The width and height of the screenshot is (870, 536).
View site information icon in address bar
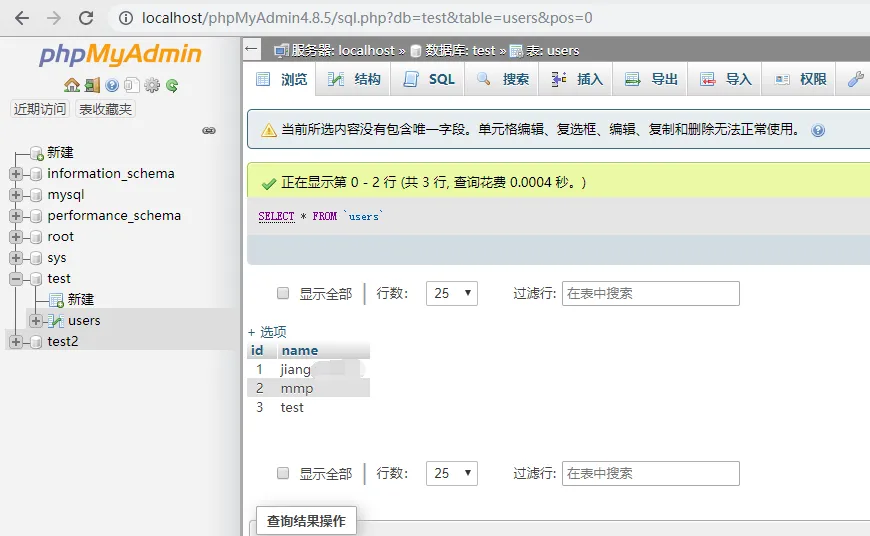pyautogui.click(x=126, y=18)
